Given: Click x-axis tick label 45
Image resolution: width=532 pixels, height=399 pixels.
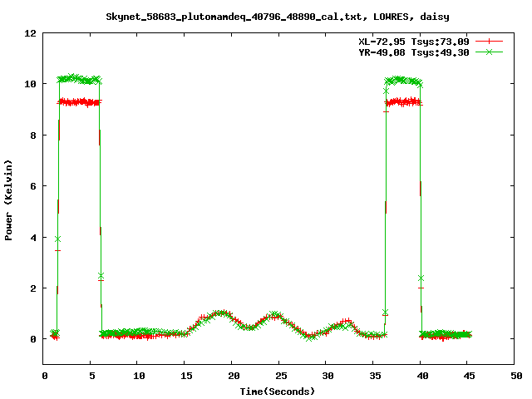Looking at the screenshot, I should click(x=469, y=376).
